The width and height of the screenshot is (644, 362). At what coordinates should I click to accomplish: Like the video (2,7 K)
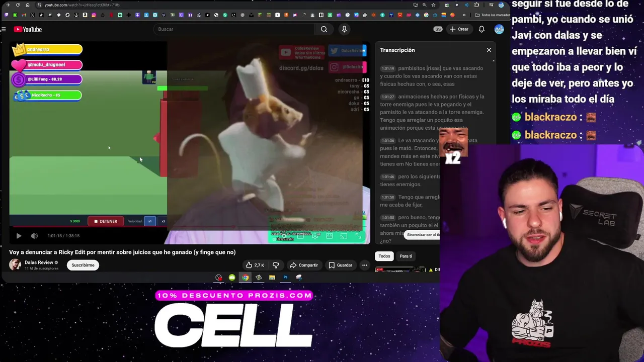(256, 265)
